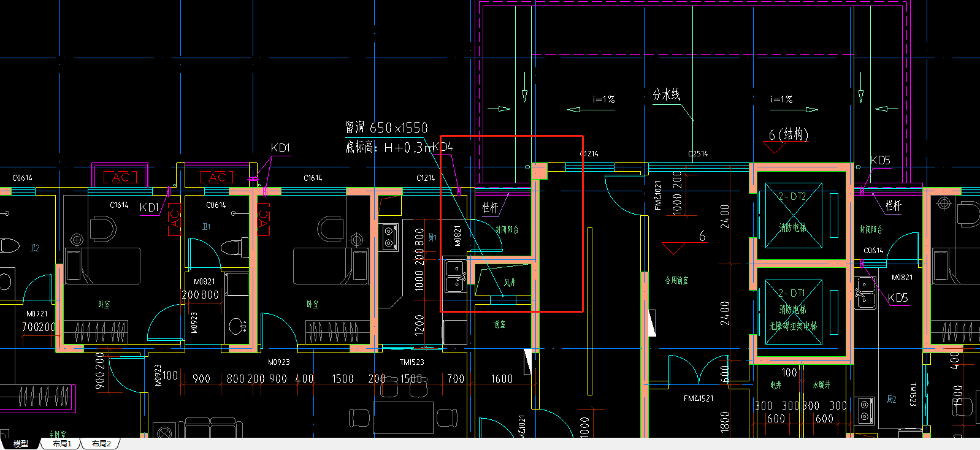Select the vertical 1800 dimension text
Screen dimensions: 980x450
click(x=725, y=421)
